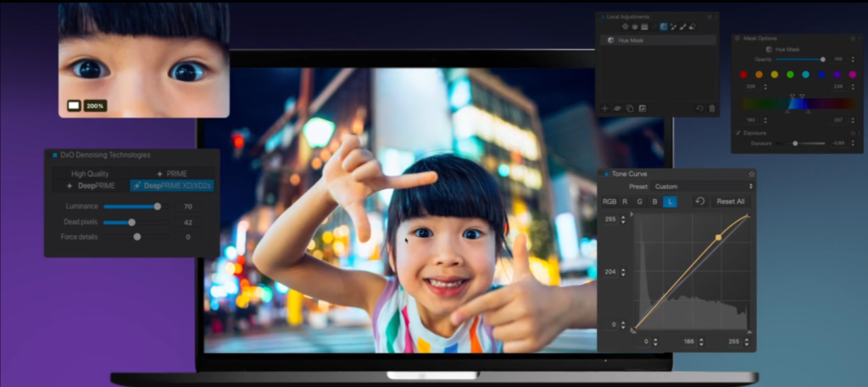Delete mask with the trash icon
This screenshot has width=868, height=387.
712,108
